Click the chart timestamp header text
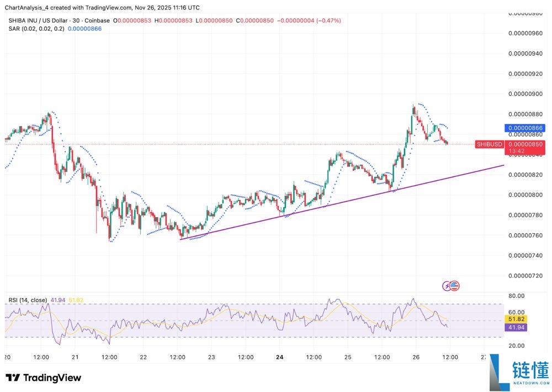 [x=103, y=7]
